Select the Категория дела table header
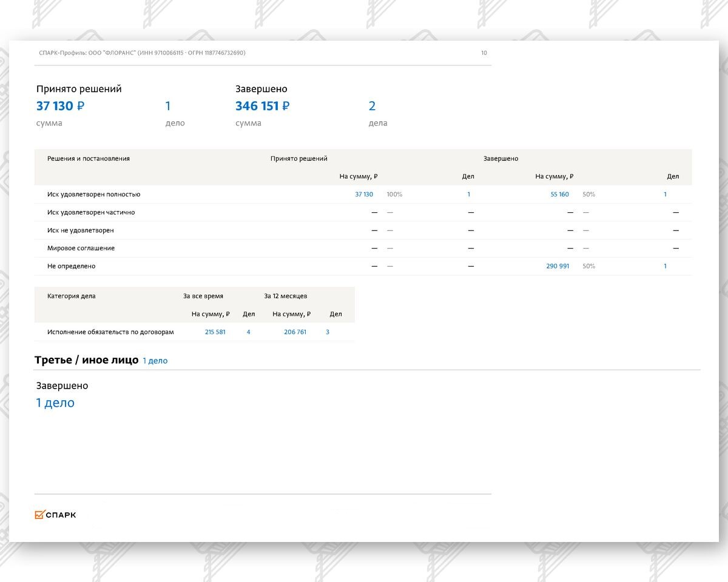This screenshot has width=728, height=582. [71, 296]
